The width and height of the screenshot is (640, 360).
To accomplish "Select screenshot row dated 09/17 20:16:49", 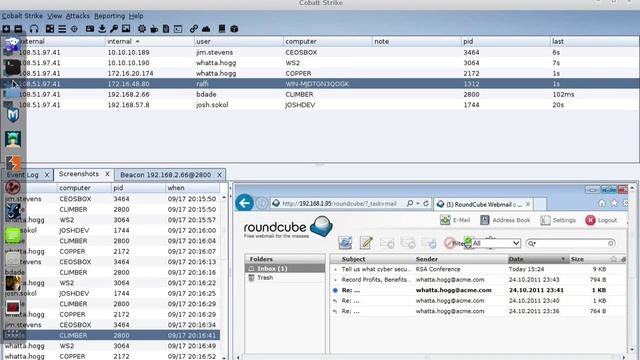I will click(x=111, y=346).
